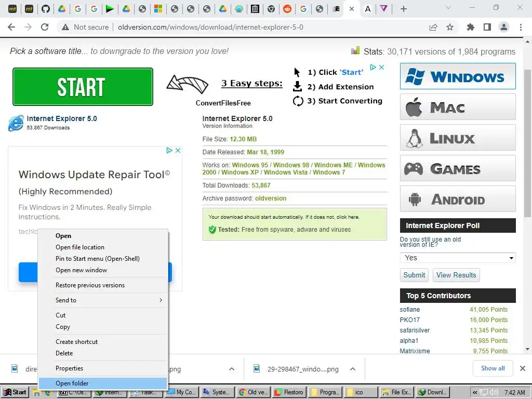Open 29-298467_windo....png download item
The width and height of the screenshot is (532, 399).
[x=296, y=369]
